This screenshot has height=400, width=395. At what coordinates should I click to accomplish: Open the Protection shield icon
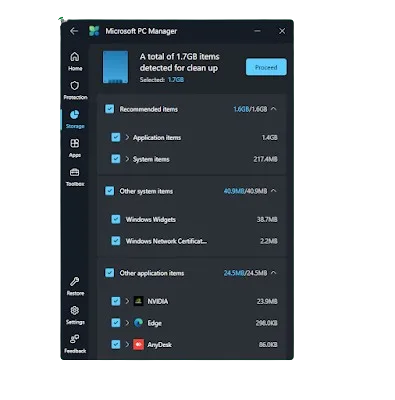pos(75,86)
